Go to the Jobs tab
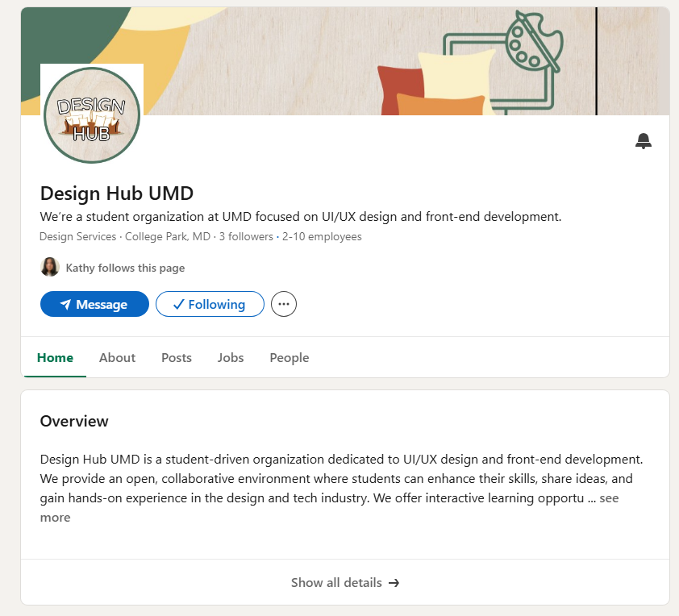The width and height of the screenshot is (679, 616). point(231,357)
